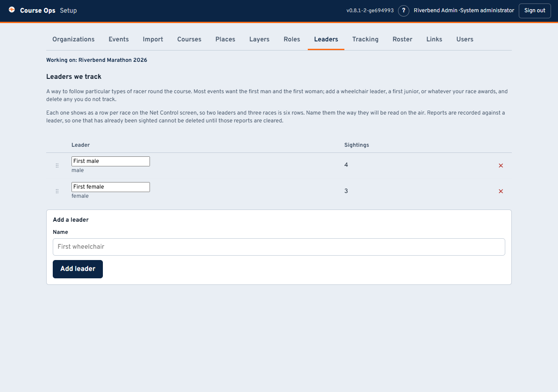Click the Leader column header
This screenshot has height=392, width=558.
click(81, 145)
